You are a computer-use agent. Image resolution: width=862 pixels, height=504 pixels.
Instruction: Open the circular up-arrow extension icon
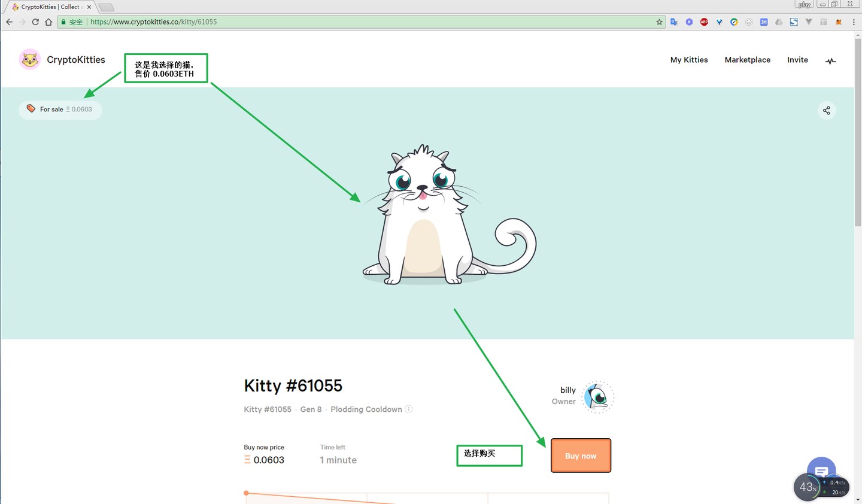pos(749,22)
